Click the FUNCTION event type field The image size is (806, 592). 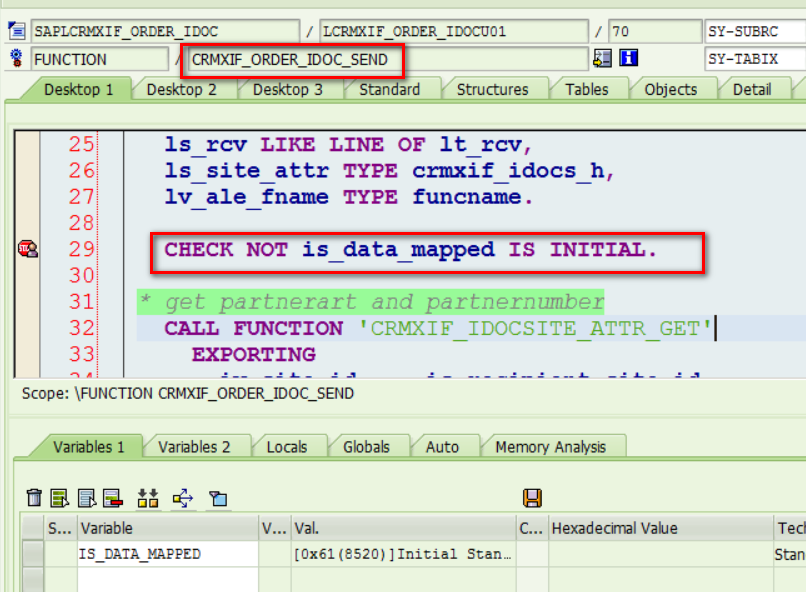[x=100, y=59]
